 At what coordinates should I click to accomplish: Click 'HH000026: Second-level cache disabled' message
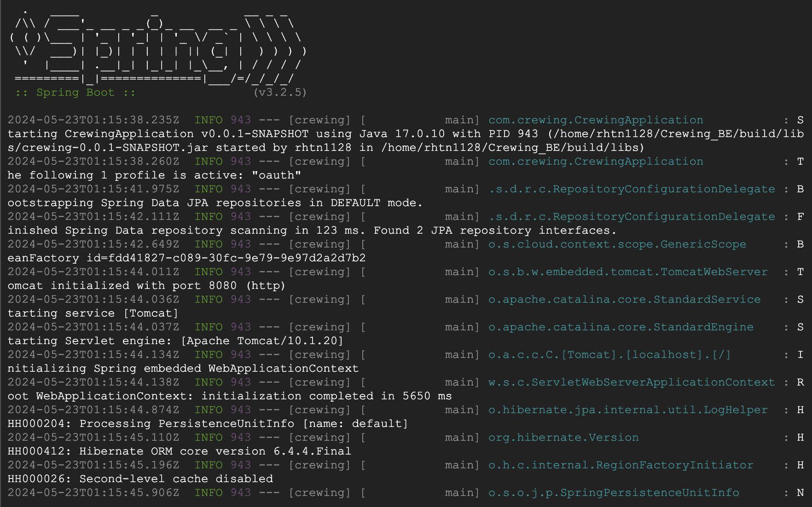(x=140, y=479)
